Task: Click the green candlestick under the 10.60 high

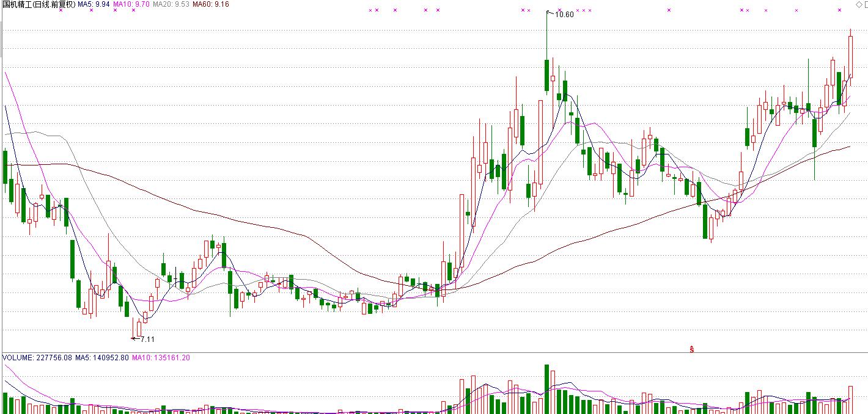Action: [546, 74]
